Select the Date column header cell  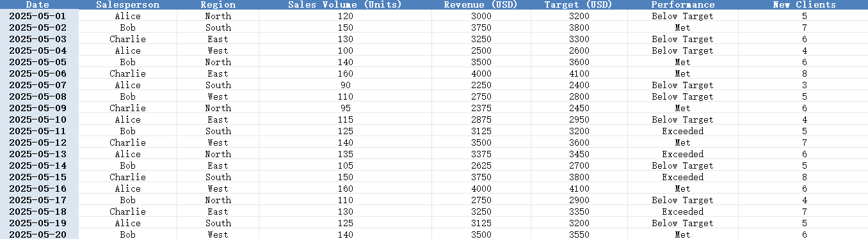click(x=38, y=4)
